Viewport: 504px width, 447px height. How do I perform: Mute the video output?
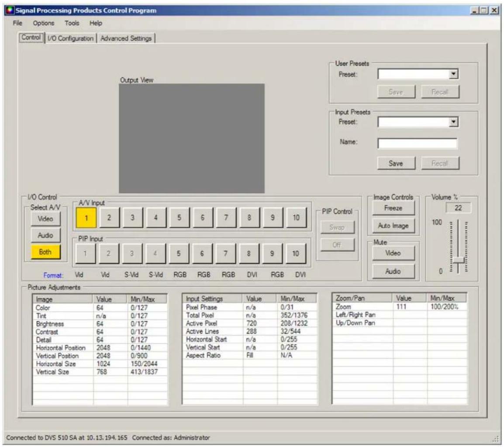point(394,253)
